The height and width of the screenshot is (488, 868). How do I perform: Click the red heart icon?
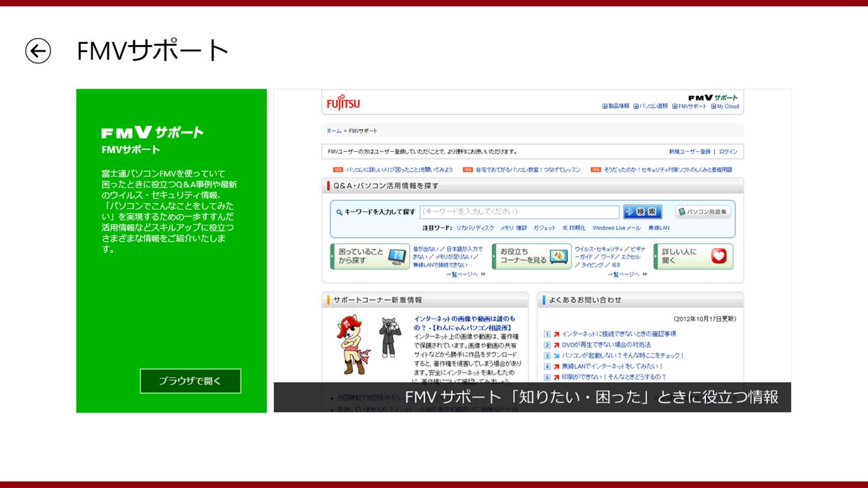719,257
